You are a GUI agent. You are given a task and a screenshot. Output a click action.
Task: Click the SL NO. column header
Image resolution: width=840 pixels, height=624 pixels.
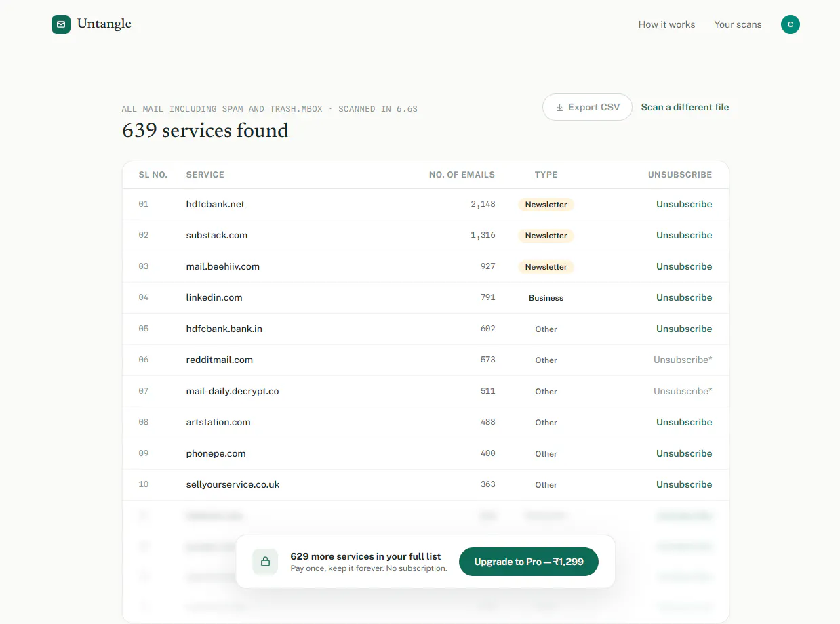[x=153, y=175]
